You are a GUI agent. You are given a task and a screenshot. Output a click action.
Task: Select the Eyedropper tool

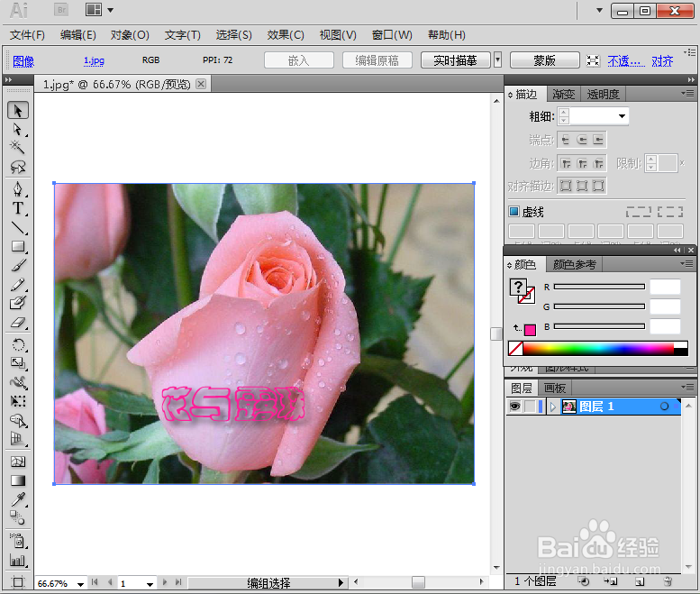(18, 498)
